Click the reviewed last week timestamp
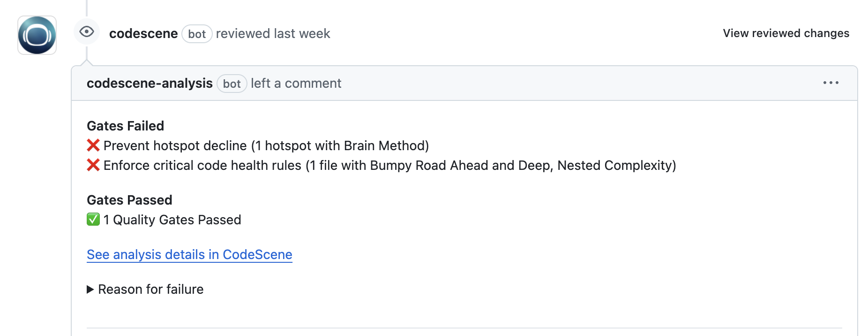Image resolution: width=868 pixels, height=336 pixels. 273,33
